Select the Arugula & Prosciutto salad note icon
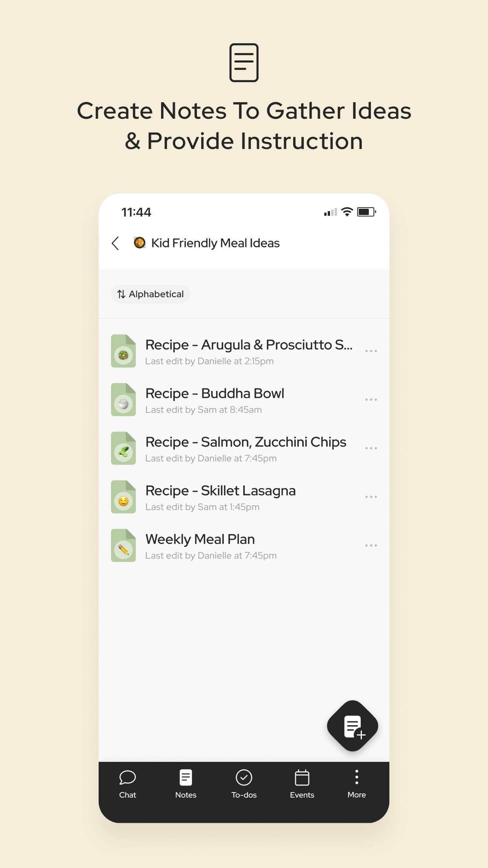This screenshot has width=488, height=868. tap(123, 351)
